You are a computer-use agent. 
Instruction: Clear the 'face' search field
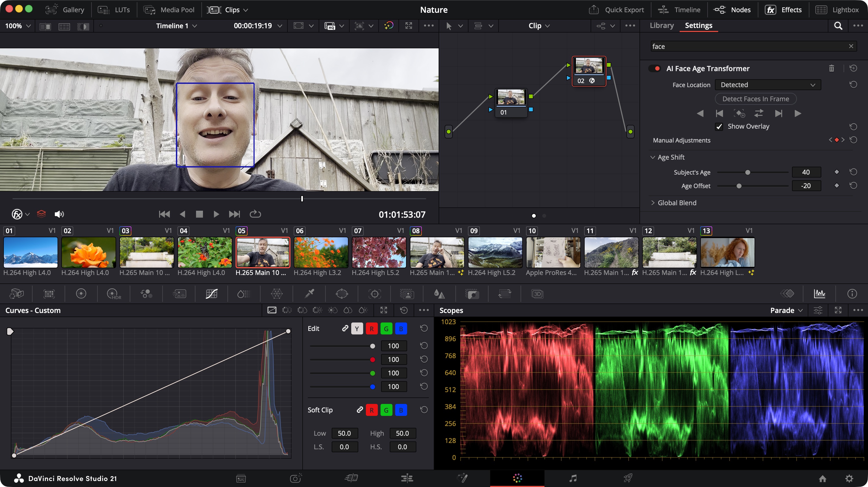tap(851, 46)
